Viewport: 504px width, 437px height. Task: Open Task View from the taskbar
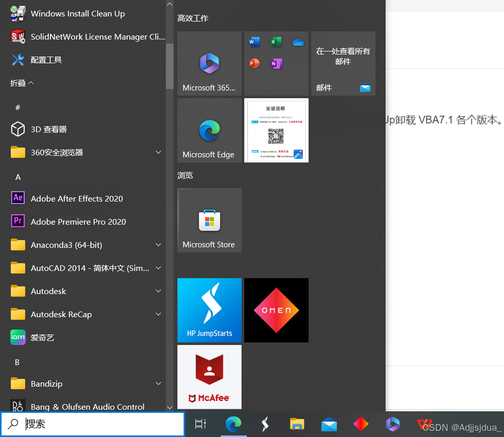tap(201, 424)
